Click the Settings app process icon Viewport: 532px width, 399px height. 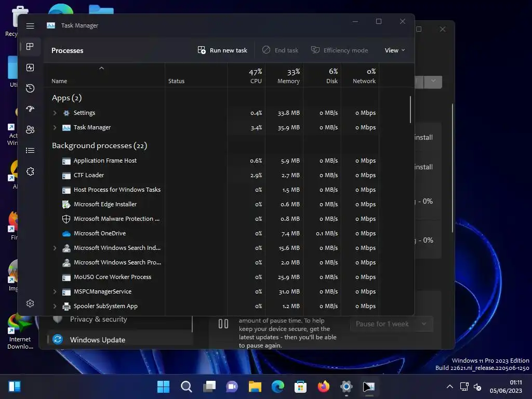pos(66,113)
